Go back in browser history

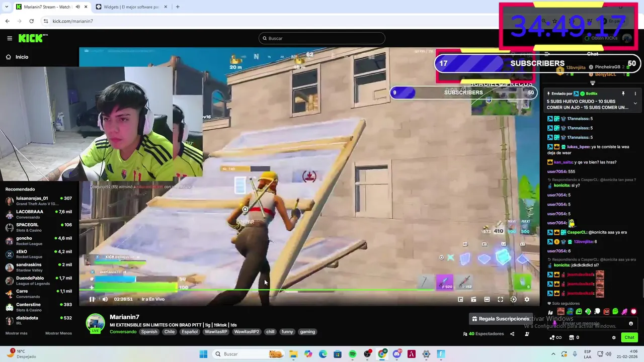click(7, 21)
